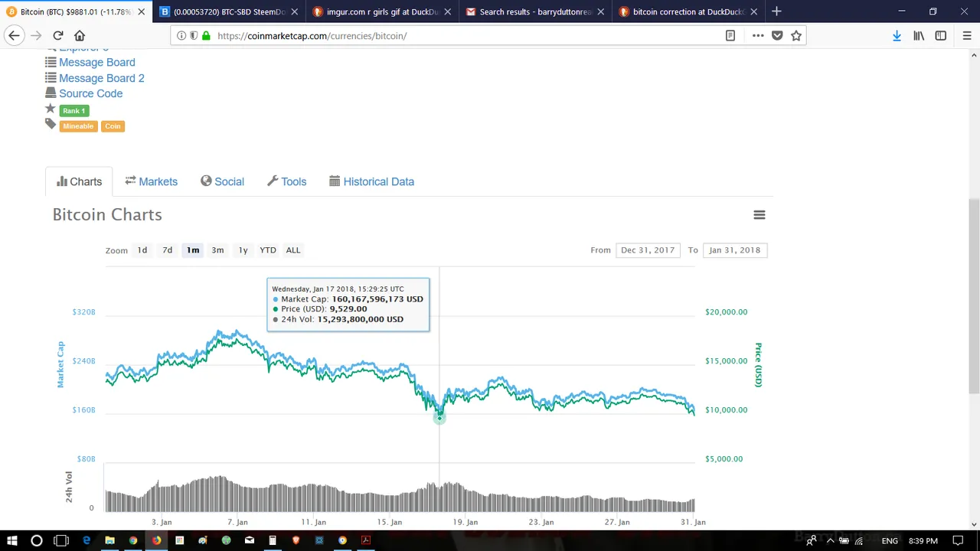This screenshot has height=551, width=980.
Task: Open the Firefox downloads panel
Action: (897, 35)
